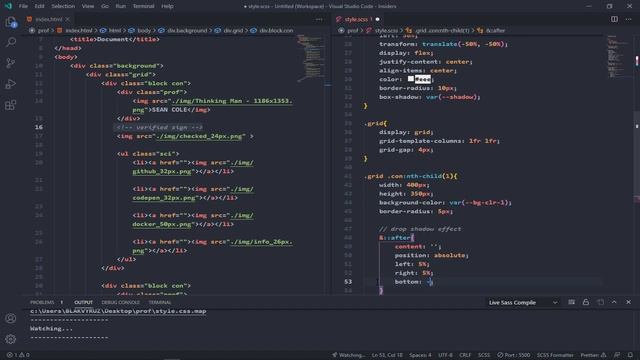The height and width of the screenshot is (360, 640).
Task: Click the Ln 53 cursor position indicator
Action: click(387, 355)
